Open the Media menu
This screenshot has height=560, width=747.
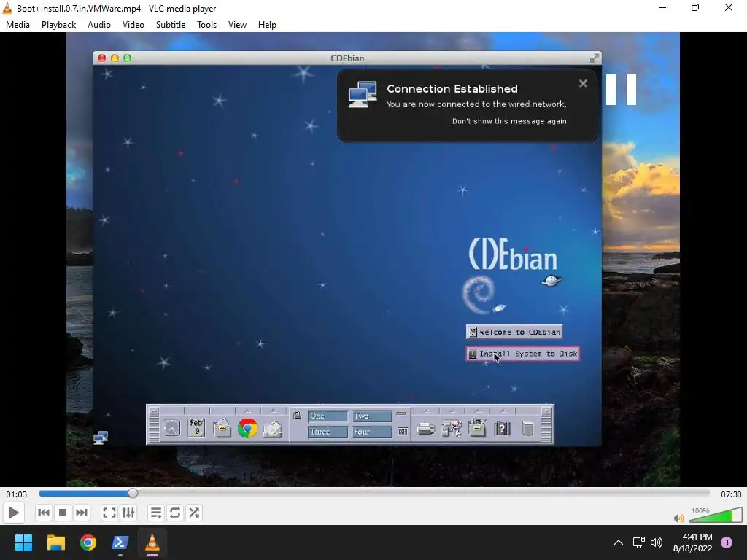(18, 25)
